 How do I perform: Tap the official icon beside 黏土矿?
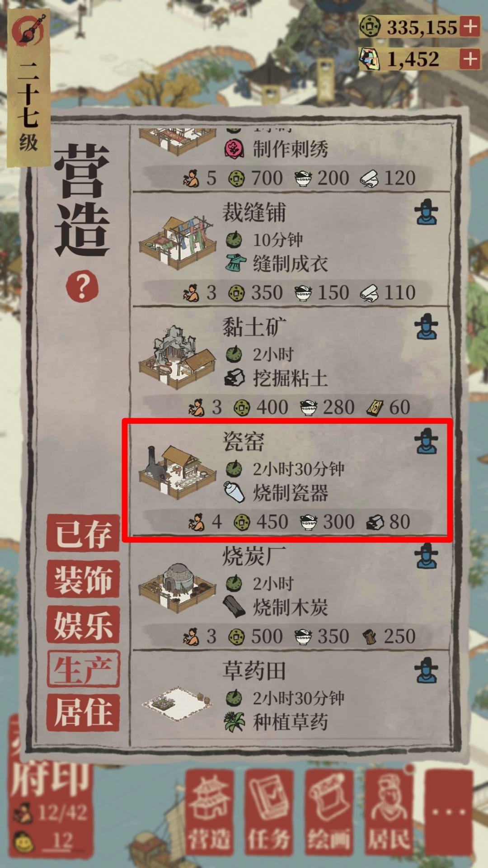[x=427, y=326]
